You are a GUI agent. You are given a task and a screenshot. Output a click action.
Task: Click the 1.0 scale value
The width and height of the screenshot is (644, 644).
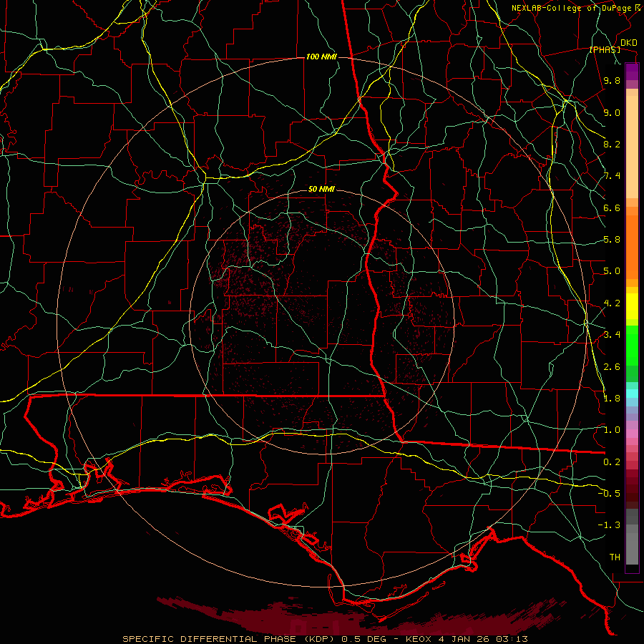(x=612, y=430)
